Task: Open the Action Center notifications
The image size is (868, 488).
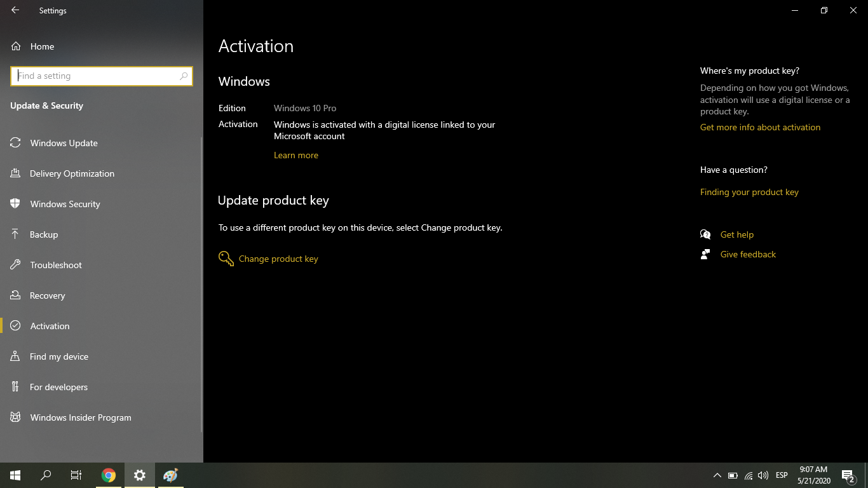Action: tap(848, 475)
